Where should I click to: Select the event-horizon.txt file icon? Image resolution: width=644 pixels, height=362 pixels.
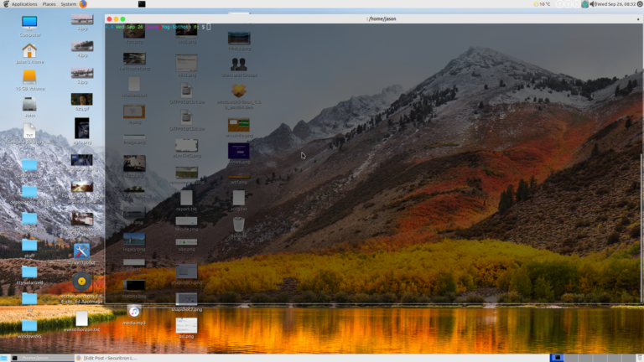pos(81,318)
